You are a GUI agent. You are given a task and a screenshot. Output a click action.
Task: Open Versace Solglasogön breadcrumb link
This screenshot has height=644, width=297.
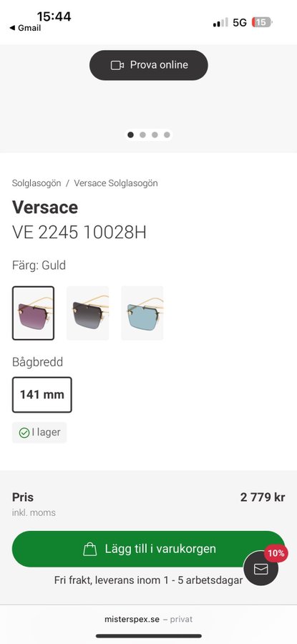click(x=116, y=183)
